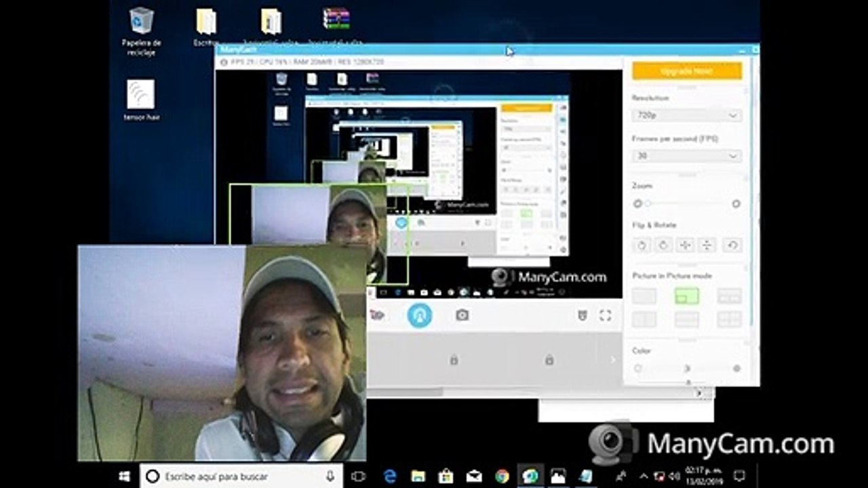Select the bottom-middle Picture in Picture layout
This screenshot has height=488, width=868.
coord(687,319)
